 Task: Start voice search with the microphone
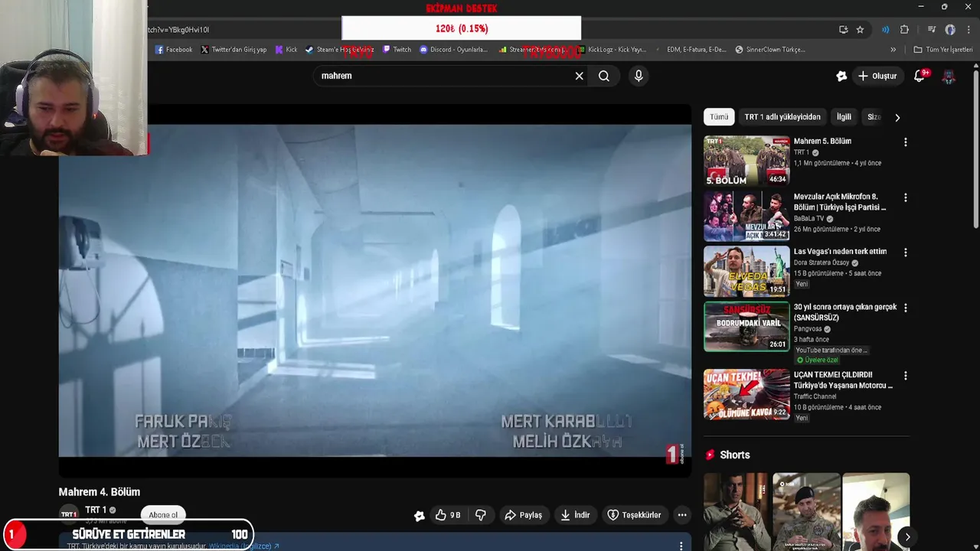[x=639, y=76]
